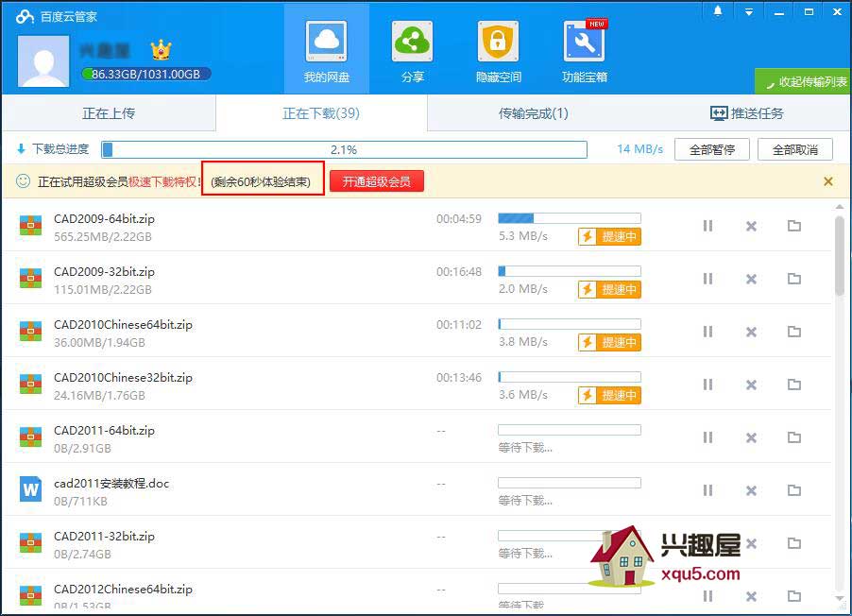Open folder for CAD2009-64bit.zip

click(x=794, y=226)
